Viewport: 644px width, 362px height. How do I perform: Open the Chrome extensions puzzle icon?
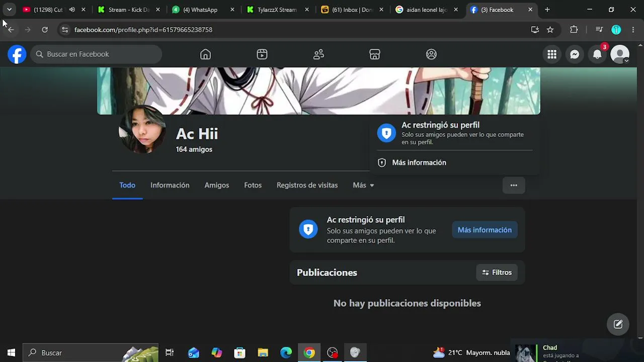click(574, 30)
